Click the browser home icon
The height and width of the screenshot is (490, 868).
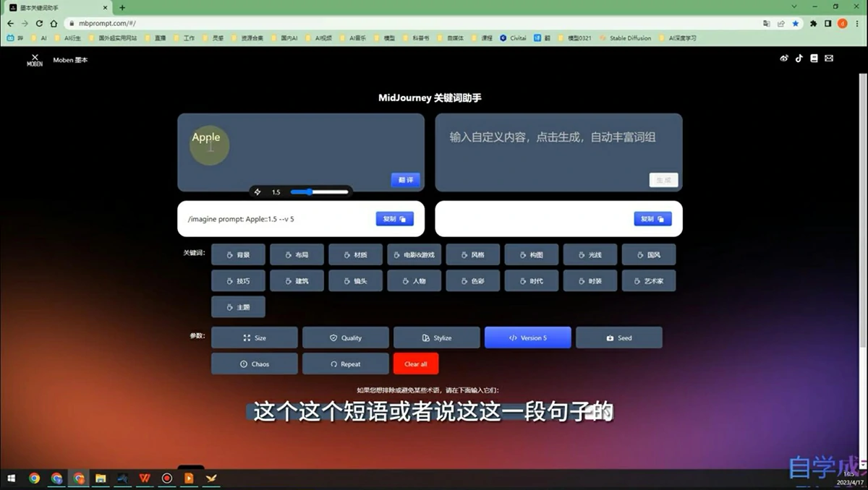pos(54,23)
